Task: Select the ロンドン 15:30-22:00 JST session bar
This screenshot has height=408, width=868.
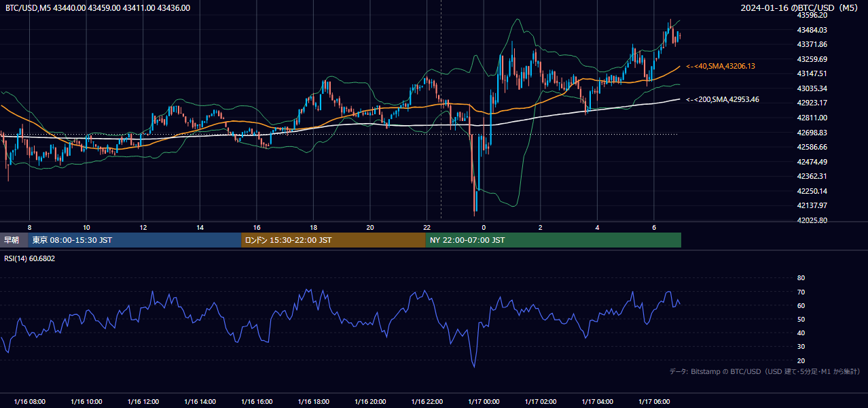Action: pyautogui.click(x=333, y=240)
